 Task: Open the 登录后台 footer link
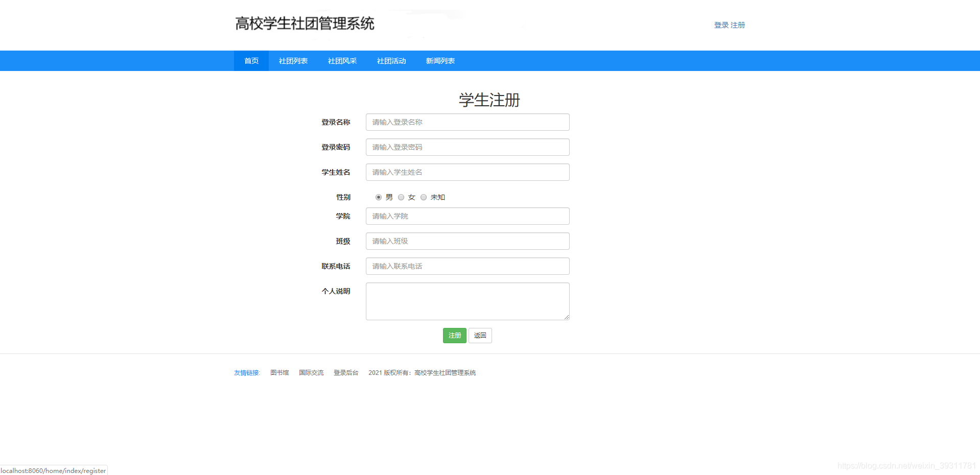pyautogui.click(x=346, y=373)
